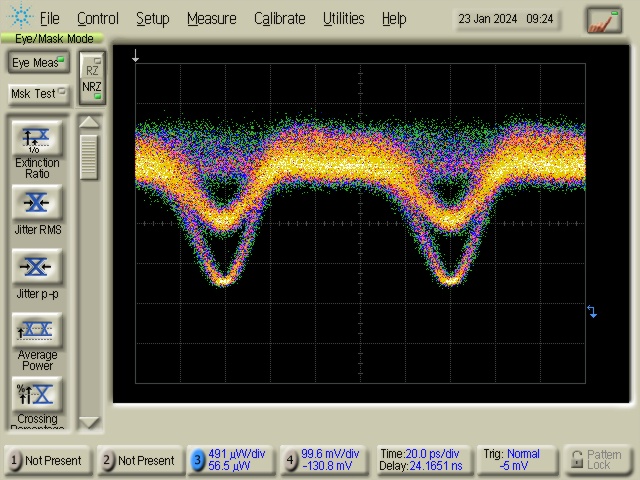Click the Pattern Lock padlock icon
The height and width of the screenshot is (480, 640).
577,460
